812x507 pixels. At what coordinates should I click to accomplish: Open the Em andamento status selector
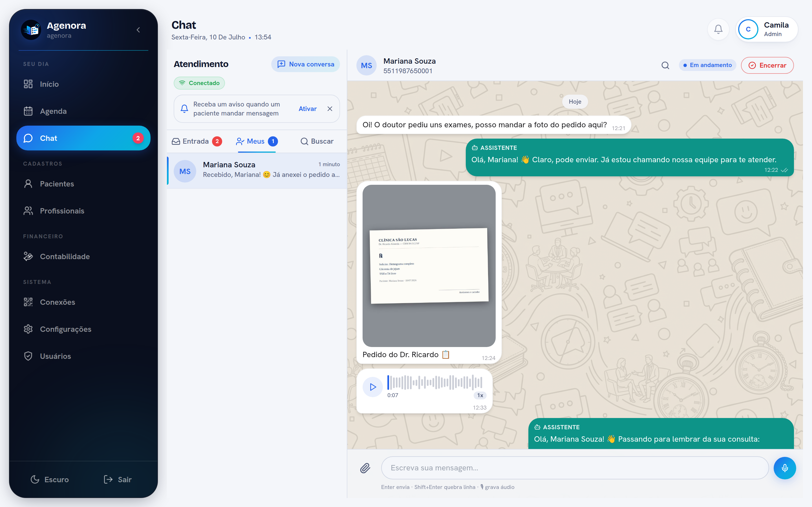pyautogui.click(x=707, y=65)
